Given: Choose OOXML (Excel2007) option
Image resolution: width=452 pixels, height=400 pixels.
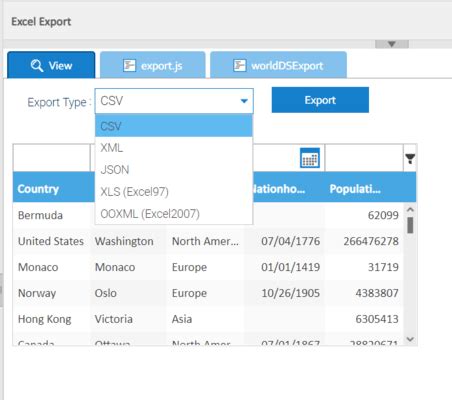Looking at the screenshot, I should [x=174, y=214].
